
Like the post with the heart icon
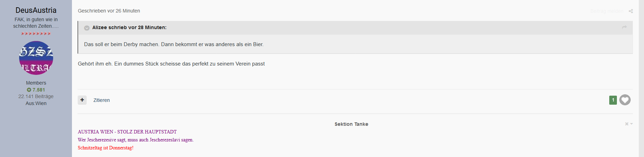point(625,100)
